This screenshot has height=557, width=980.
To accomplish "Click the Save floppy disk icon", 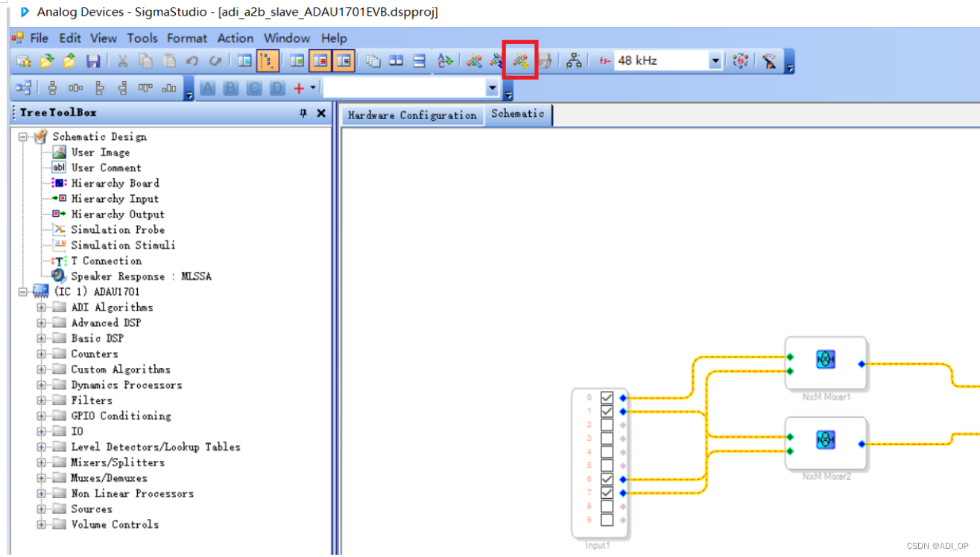I will click(93, 61).
